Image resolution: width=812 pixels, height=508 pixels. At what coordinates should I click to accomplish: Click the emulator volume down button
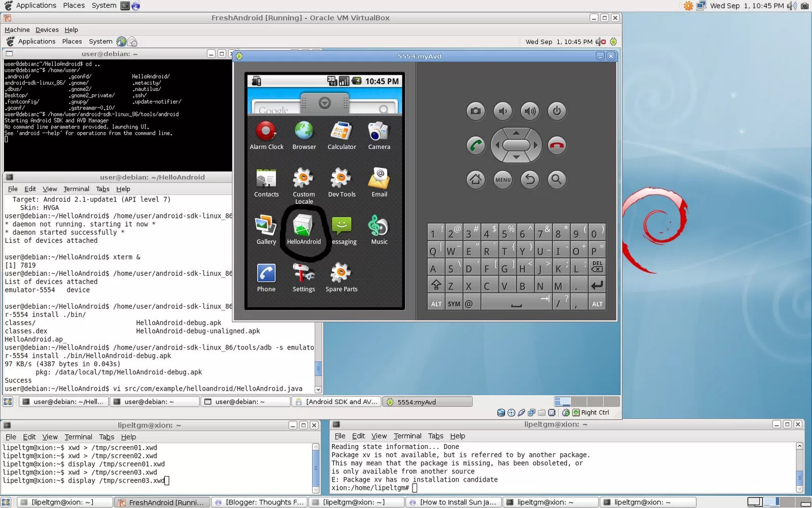(x=503, y=111)
